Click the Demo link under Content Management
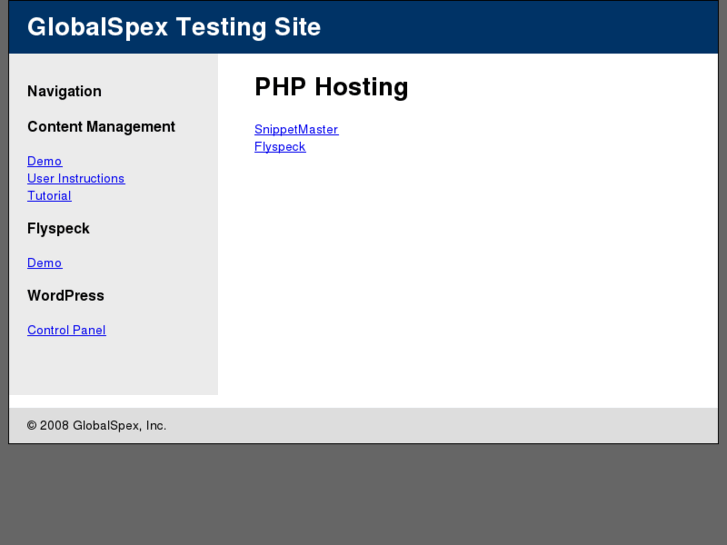Image resolution: width=727 pixels, height=545 pixels. 44,161
